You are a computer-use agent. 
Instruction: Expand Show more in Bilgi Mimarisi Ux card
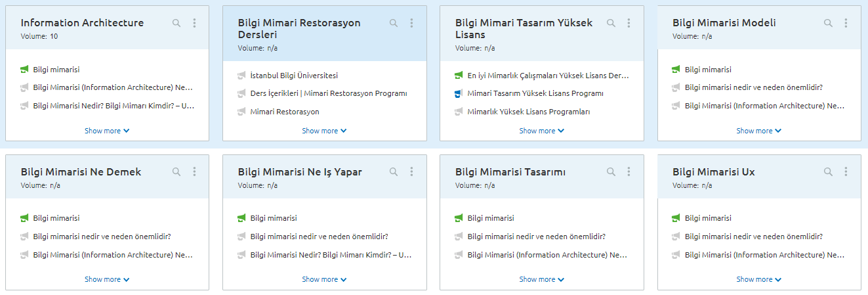tap(758, 279)
